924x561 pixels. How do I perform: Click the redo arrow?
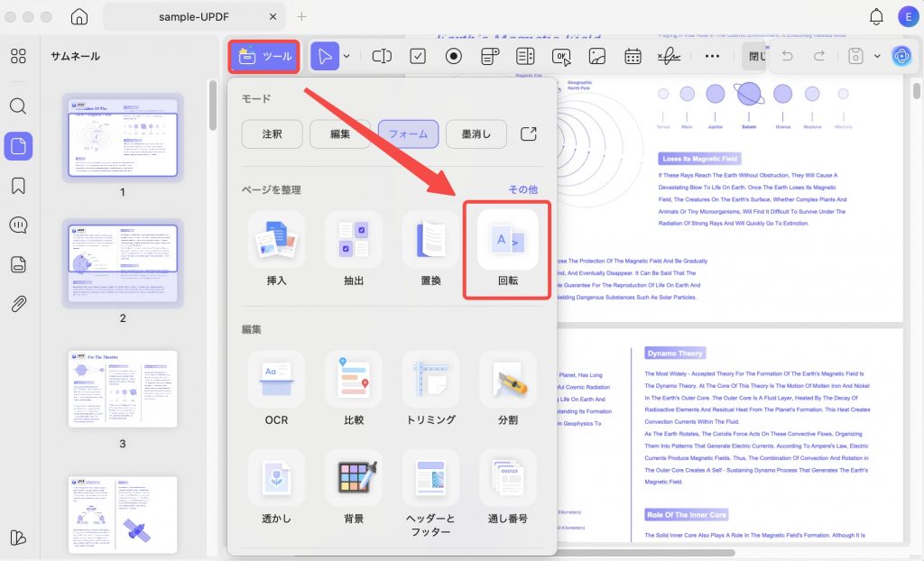pos(819,56)
